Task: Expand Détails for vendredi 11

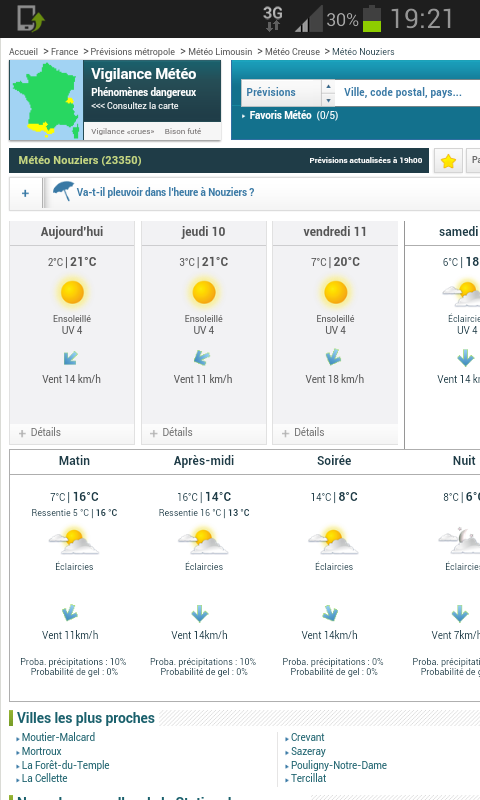Action: coord(303,432)
